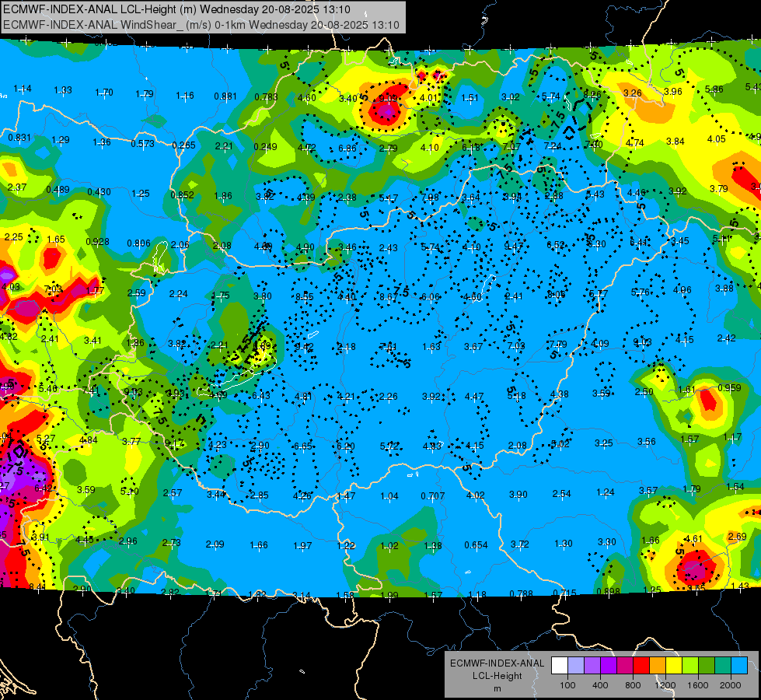Click the wind shear value 3.84
Image resolution: width=761 pixels, height=700 pixels.
tap(675, 142)
